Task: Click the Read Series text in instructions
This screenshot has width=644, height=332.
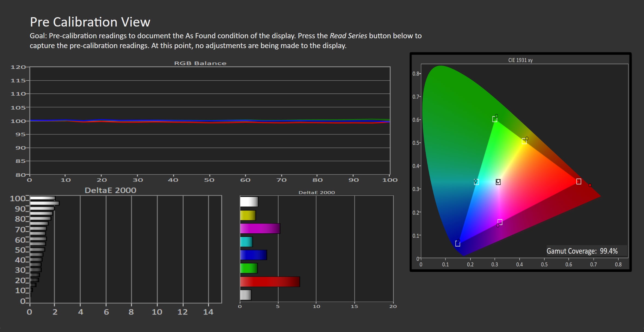Action: pyautogui.click(x=348, y=36)
